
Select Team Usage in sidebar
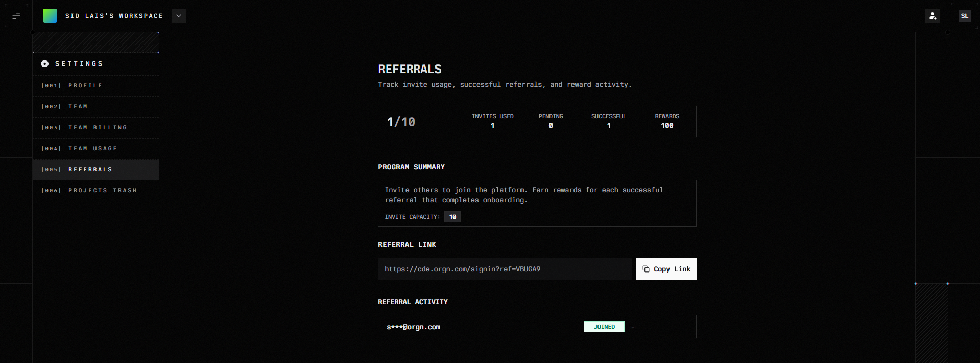click(x=93, y=149)
